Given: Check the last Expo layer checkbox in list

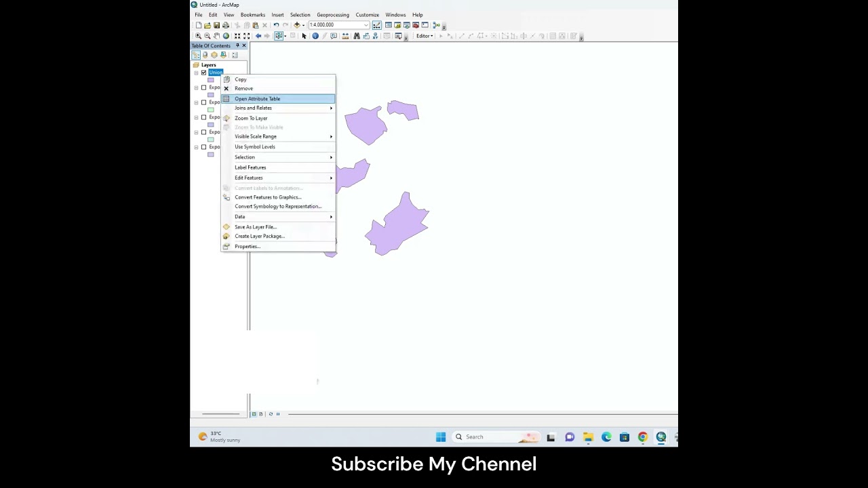Looking at the screenshot, I should (x=203, y=147).
